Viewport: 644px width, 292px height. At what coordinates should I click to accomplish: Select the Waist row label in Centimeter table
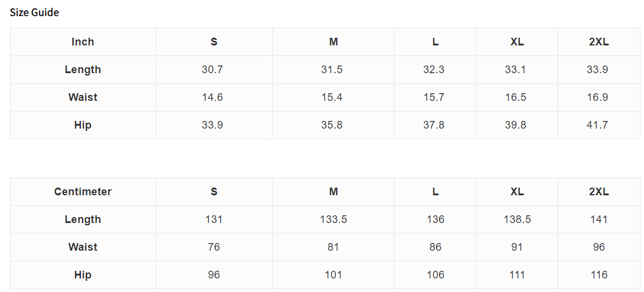[x=83, y=247]
